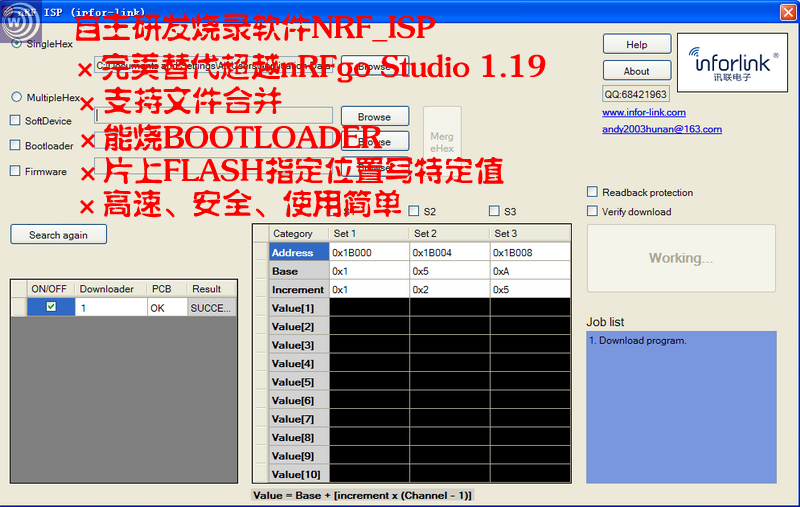This screenshot has height=507, width=800.
Task: Click Search again button
Action: click(58, 235)
